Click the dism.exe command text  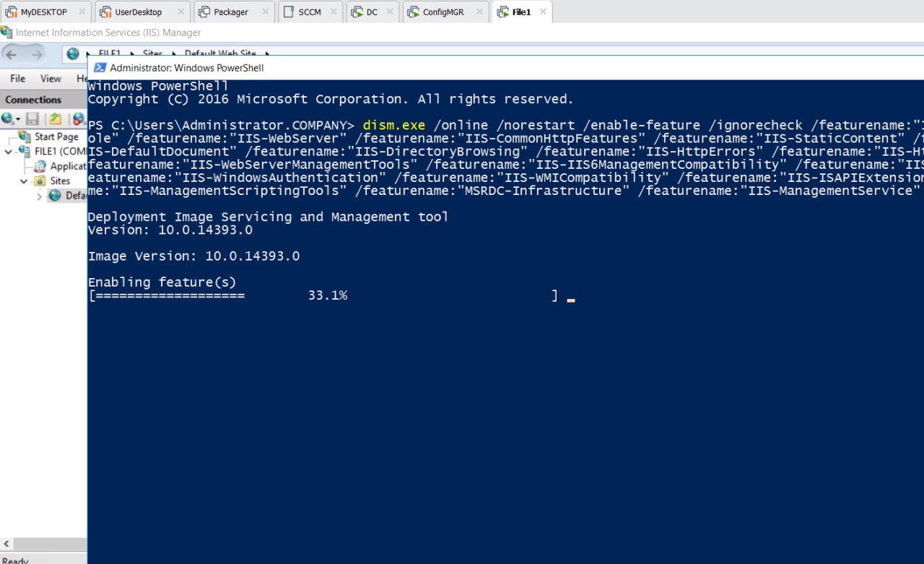pyautogui.click(x=393, y=125)
